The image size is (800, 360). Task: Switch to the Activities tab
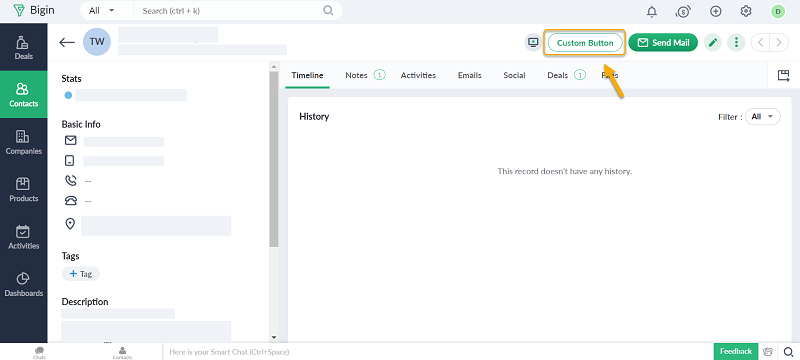[418, 75]
